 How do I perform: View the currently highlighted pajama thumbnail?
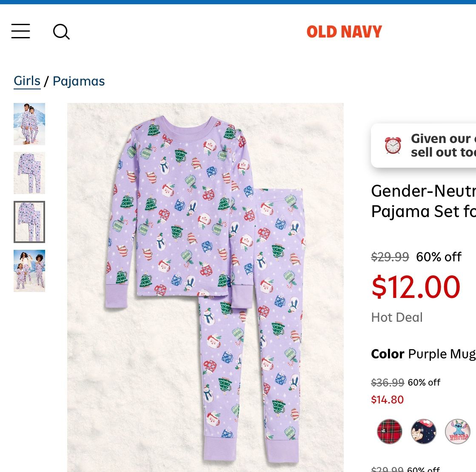pos(29,222)
